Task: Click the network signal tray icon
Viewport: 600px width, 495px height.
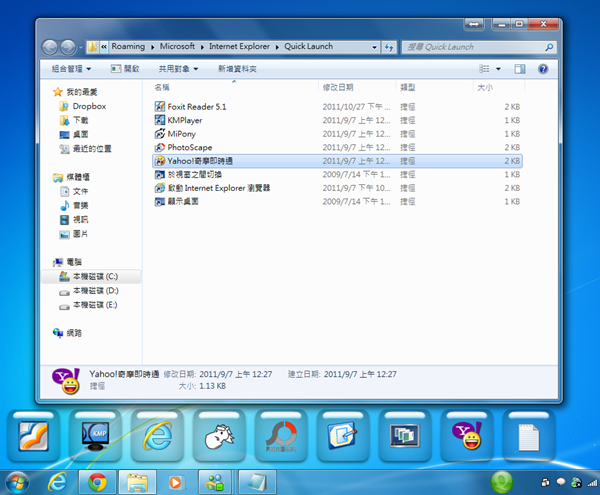Action: coord(592,482)
